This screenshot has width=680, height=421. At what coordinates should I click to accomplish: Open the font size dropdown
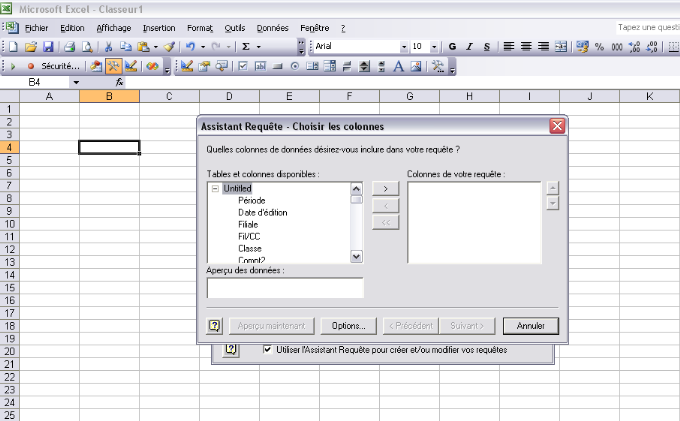coord(433,47)
